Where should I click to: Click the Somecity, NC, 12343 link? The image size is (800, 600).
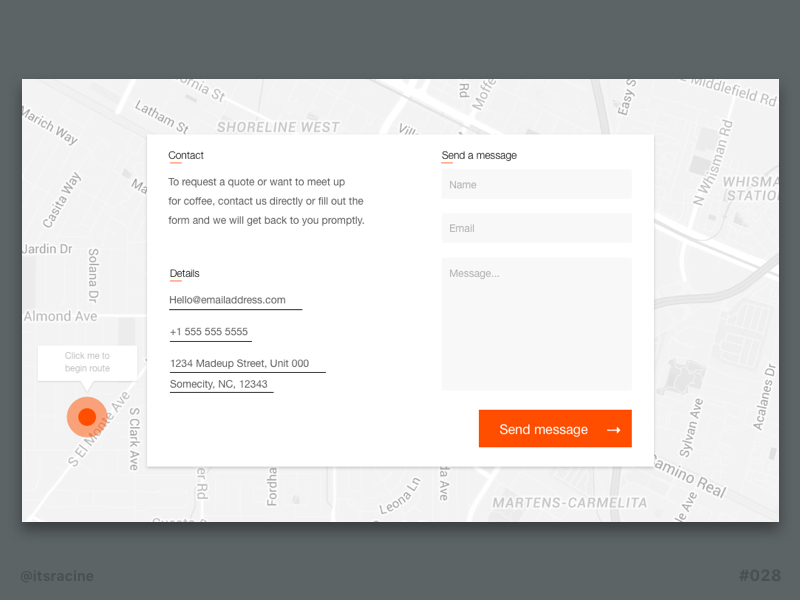tap(219, 384)
